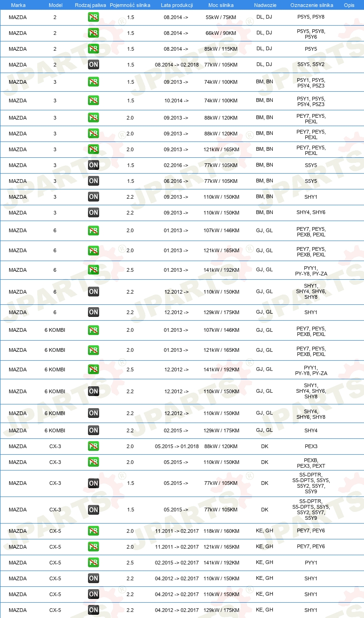The image size is (364, 618).
Task: Click the 06.2016 -> production date cell
Action: pyautogui.click(x=177, y=181)
